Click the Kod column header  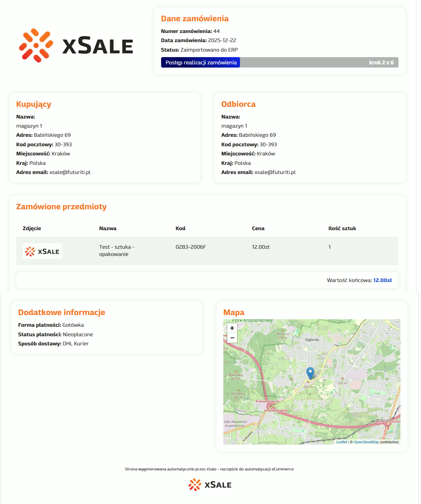(180, 228)
